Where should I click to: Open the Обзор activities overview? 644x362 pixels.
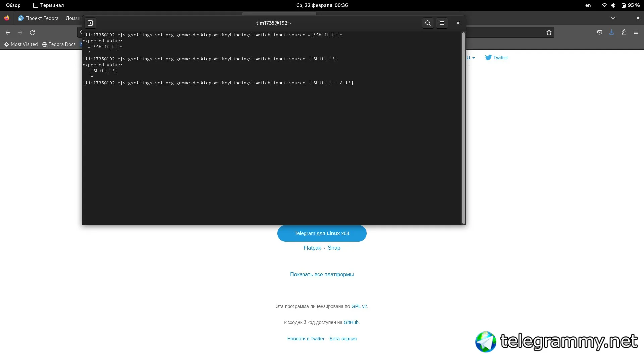13,5
